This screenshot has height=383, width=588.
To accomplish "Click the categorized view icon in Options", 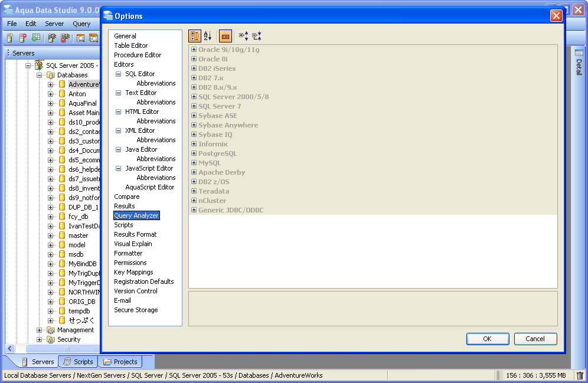I will point(195,36).
